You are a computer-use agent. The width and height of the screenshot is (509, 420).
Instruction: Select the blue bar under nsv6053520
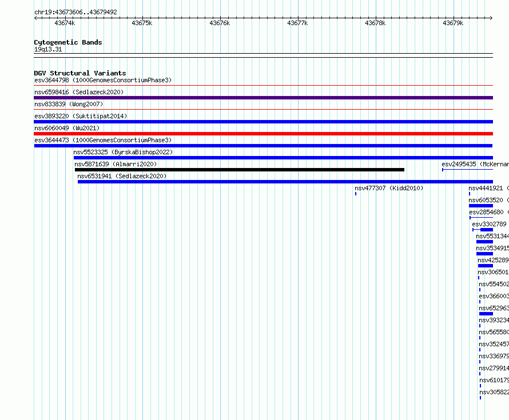[x=481, y=206]
